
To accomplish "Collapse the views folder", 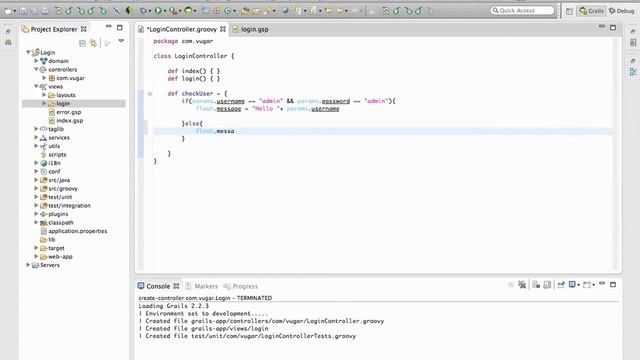I will click(x=36, y=87).
